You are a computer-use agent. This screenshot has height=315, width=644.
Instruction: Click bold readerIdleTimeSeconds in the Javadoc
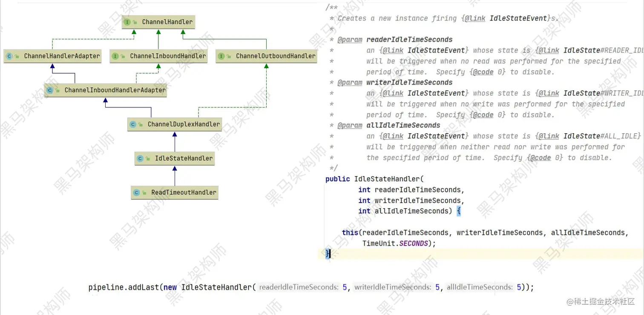pos(409,40)
